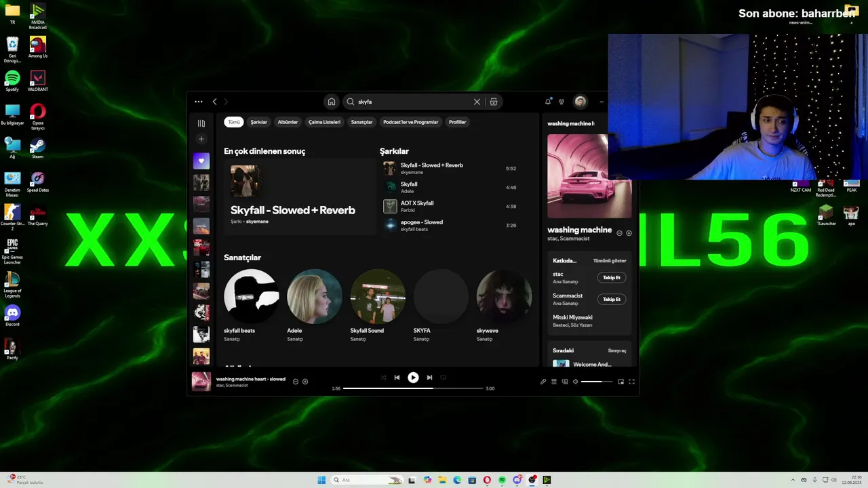
Task: Follow stac with Takip Et button
Action: click(612, 277)
